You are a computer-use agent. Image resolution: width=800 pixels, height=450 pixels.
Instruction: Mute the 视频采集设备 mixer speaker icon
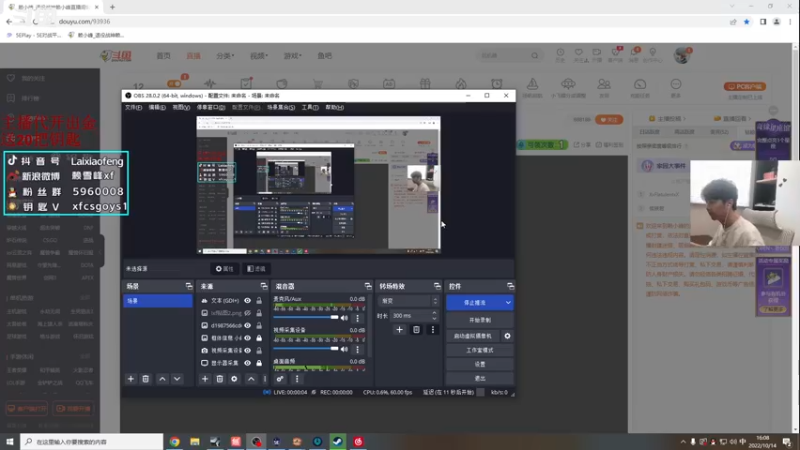tap(344, 349)
